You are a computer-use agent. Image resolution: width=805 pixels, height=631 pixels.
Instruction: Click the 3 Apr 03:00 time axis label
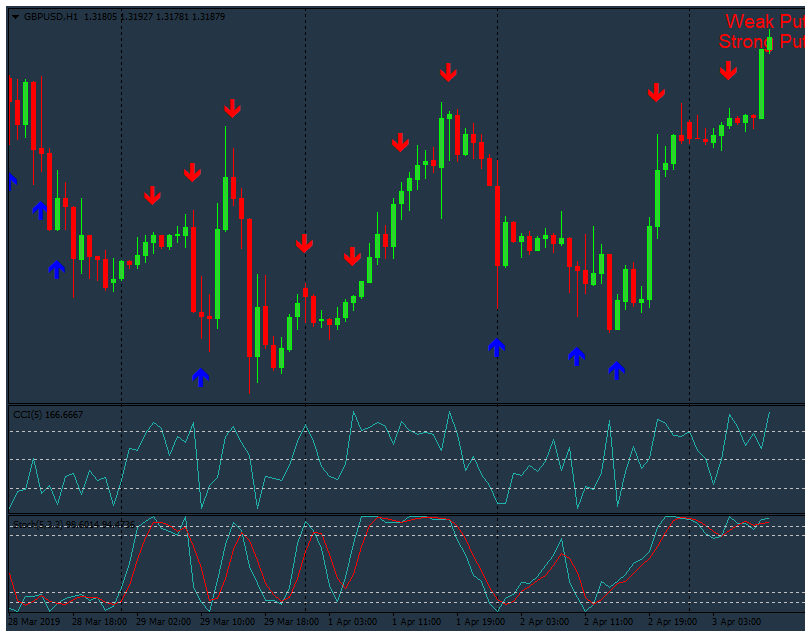click(x=737, y=621)
